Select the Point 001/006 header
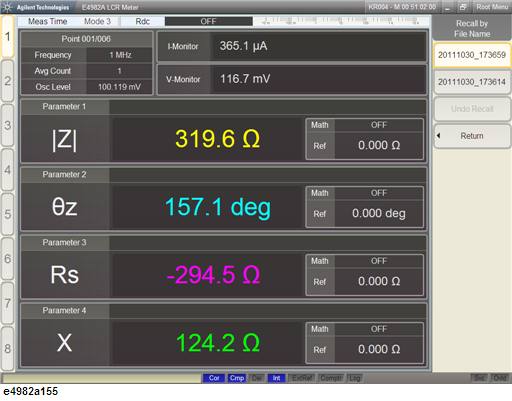 tap(86, 39)
